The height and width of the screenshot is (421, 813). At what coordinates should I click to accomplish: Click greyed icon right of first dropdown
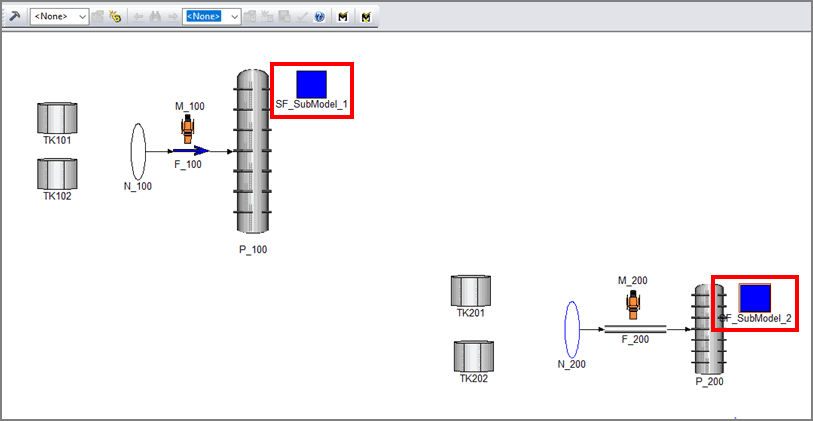(x=97, y=17)
